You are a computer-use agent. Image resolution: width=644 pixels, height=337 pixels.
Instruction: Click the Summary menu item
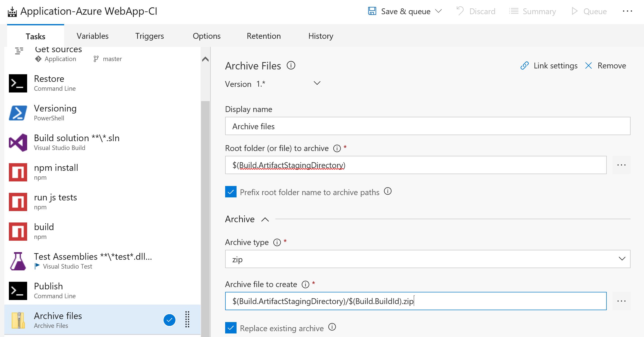point(534,11)
